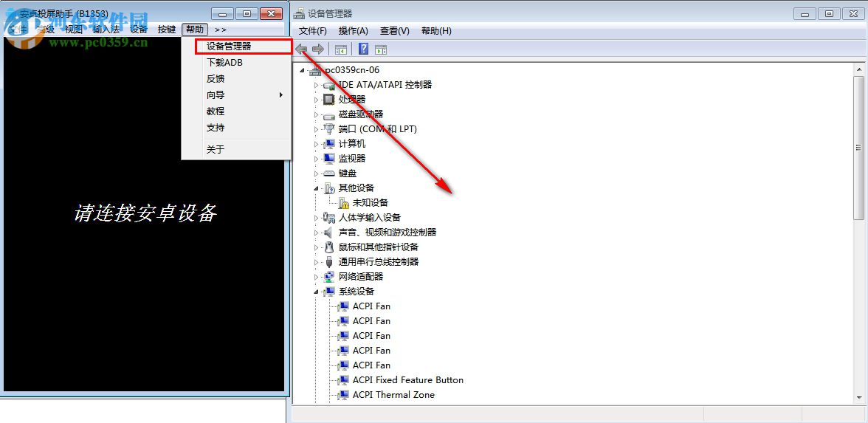868x423 pixels.
Task: Select 教程 in the help dropdown
Action: point(236,111)
